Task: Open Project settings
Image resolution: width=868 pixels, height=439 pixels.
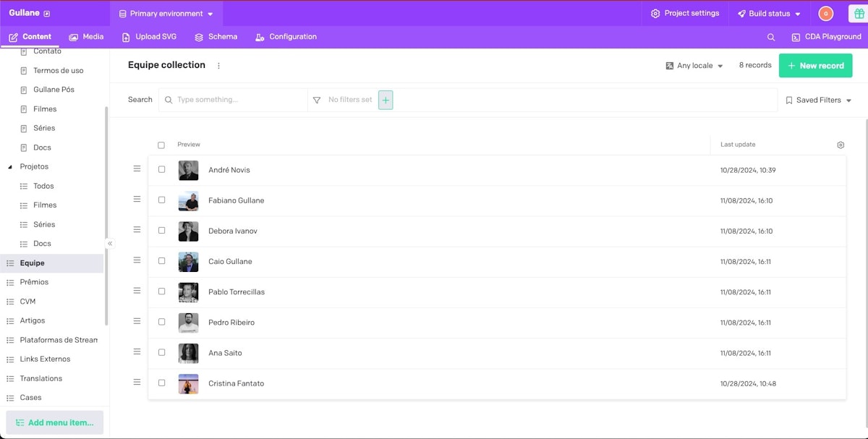Action: tap(685, 14)
